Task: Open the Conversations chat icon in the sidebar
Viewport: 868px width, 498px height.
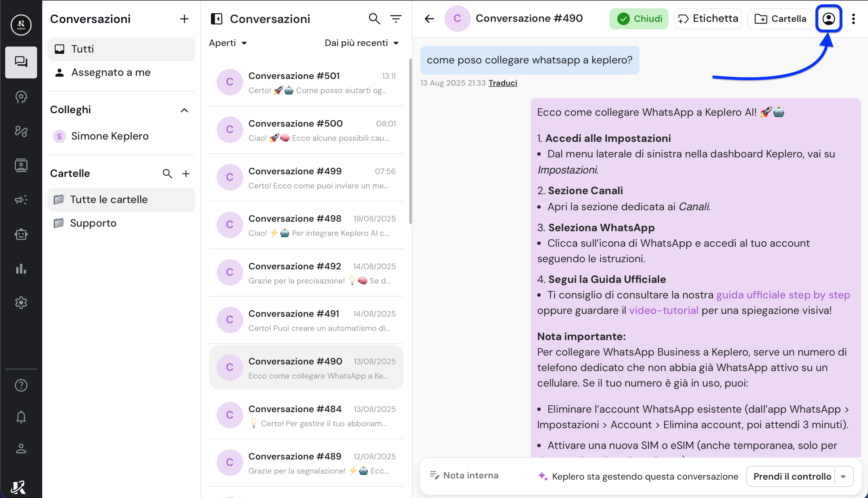Action: click(21, 62)
